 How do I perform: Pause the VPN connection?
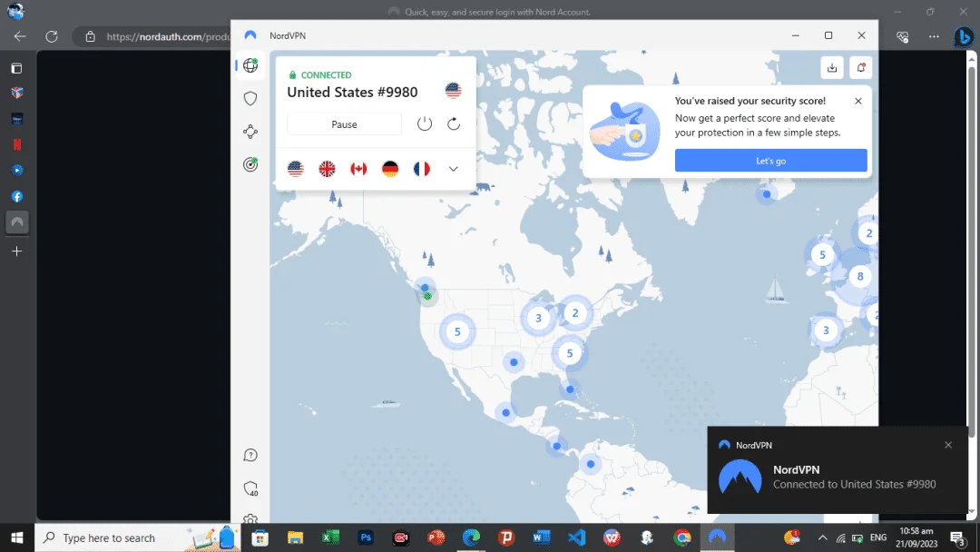coord(345,124)
